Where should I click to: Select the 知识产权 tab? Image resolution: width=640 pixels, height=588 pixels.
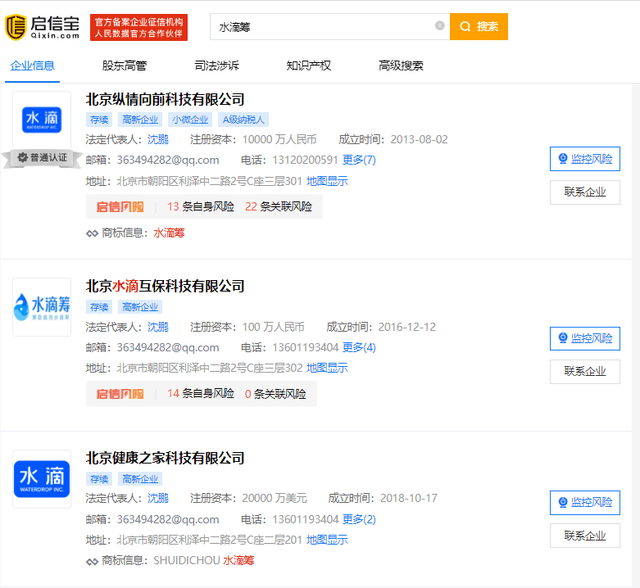tap(309, 66)
